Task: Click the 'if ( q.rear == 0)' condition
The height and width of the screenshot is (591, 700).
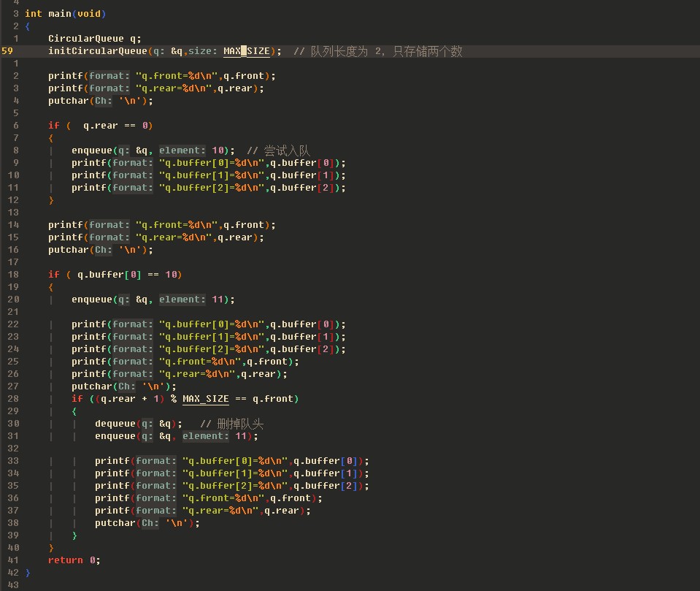Action: pyautogui.click(x=101, y=126)
